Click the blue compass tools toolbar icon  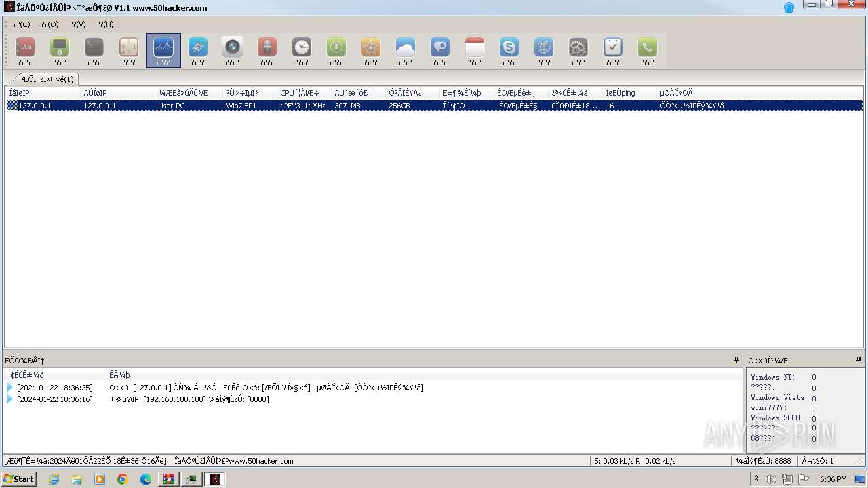point(197,50)
